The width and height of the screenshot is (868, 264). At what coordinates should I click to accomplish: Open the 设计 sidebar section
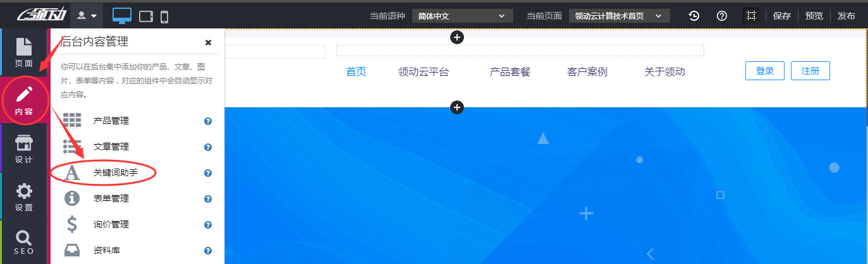(24, 148)
